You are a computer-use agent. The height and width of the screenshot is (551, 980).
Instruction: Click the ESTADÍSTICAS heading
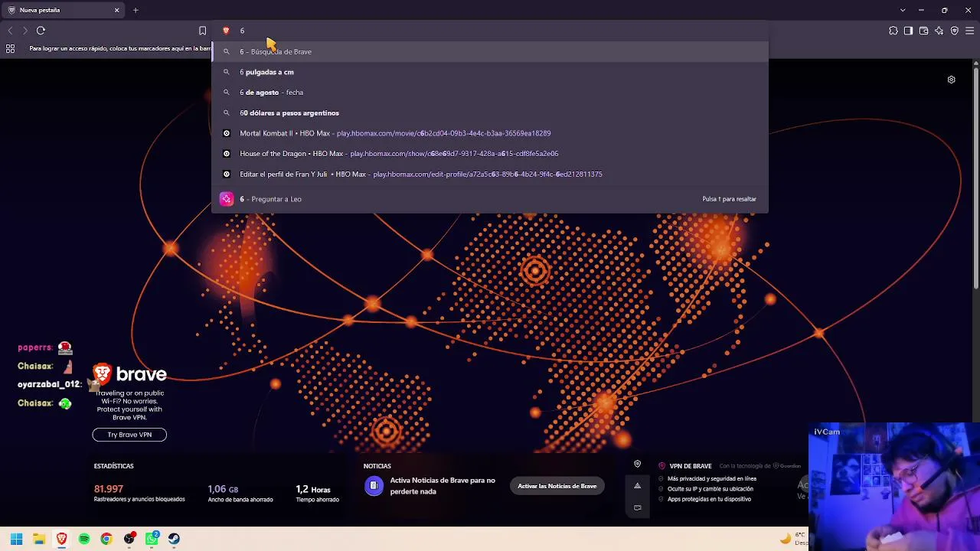(x=114, y=466)
